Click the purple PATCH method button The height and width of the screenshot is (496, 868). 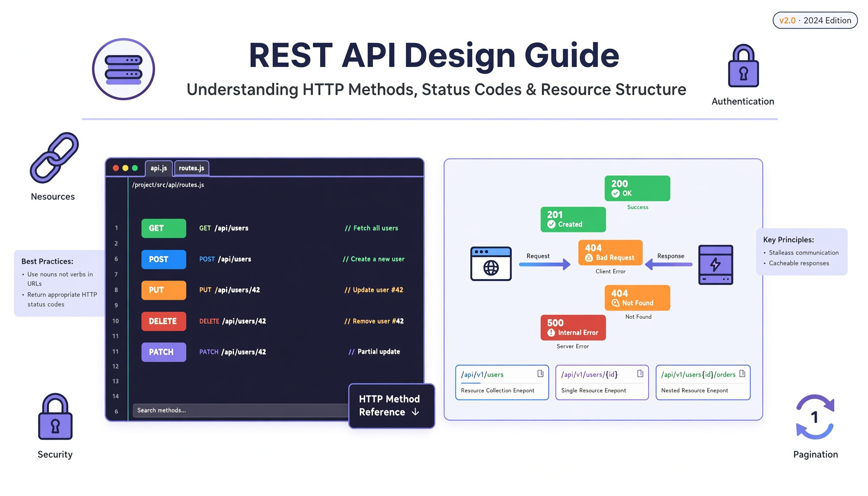coord(164,352)
